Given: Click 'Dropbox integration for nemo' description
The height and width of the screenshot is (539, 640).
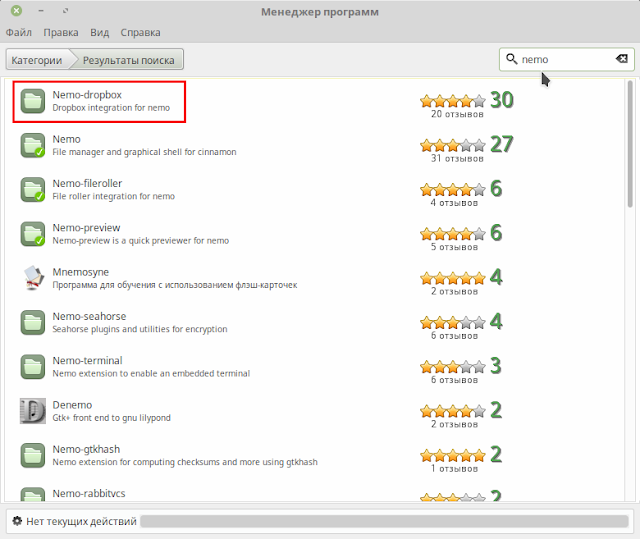Looking at the screenshot, I should (x=111, y=108).
